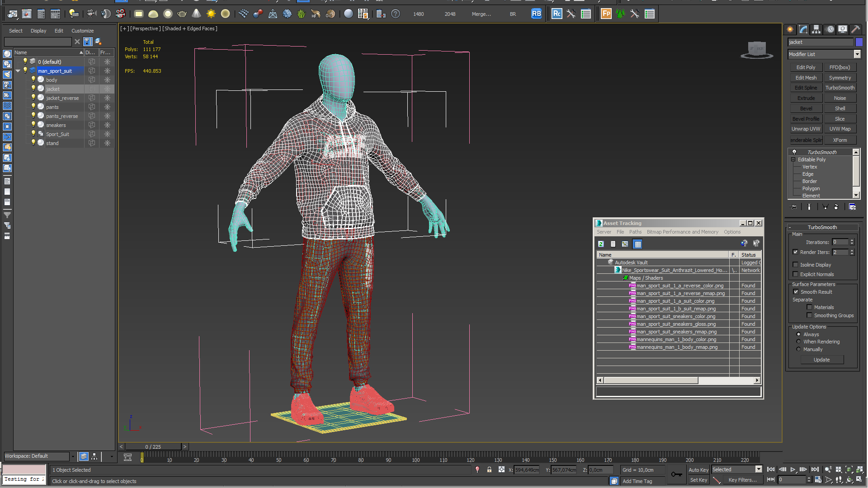Select the Manually update option
This screenshot has width=868, height=488.
click(x=799, y=349)
